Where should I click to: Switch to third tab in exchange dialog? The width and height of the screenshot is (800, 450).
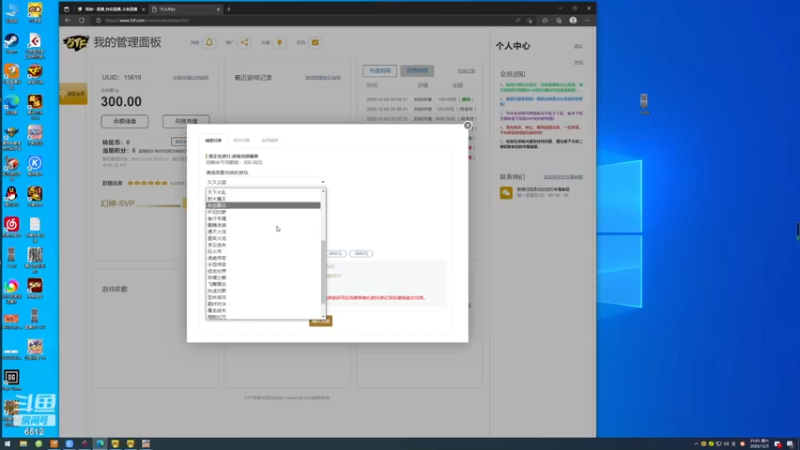pos(270,140)
